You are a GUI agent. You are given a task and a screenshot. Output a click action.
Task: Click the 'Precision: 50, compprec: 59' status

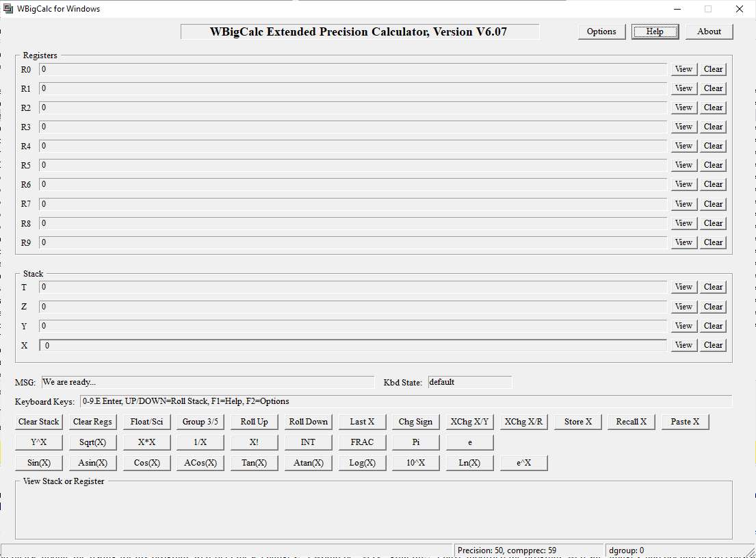(x=528, y=550)
